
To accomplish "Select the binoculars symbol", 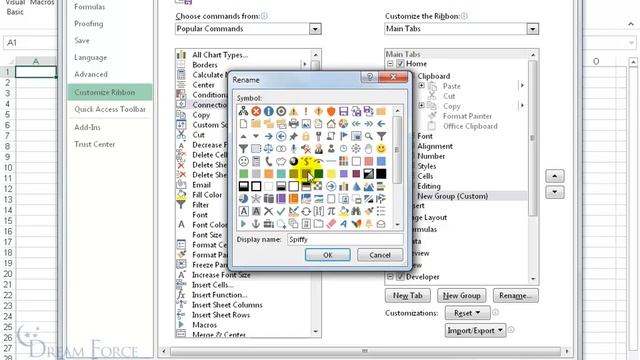I will click(356, 211).
